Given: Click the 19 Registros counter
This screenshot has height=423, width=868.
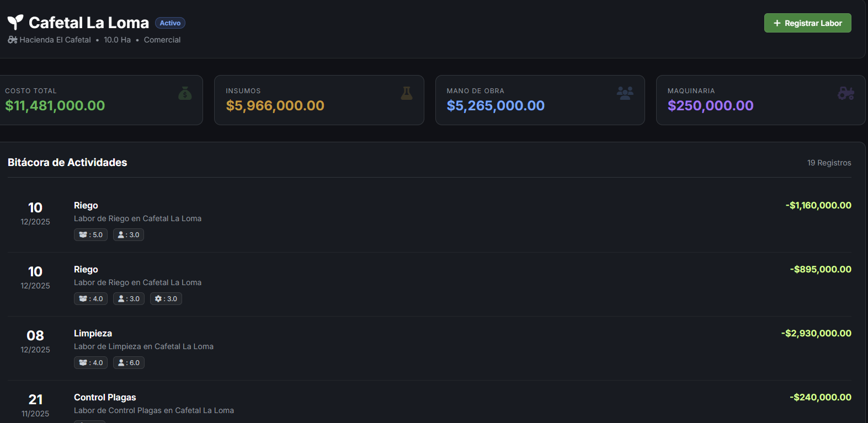Looking at the screenshot, I should (829, 163).
